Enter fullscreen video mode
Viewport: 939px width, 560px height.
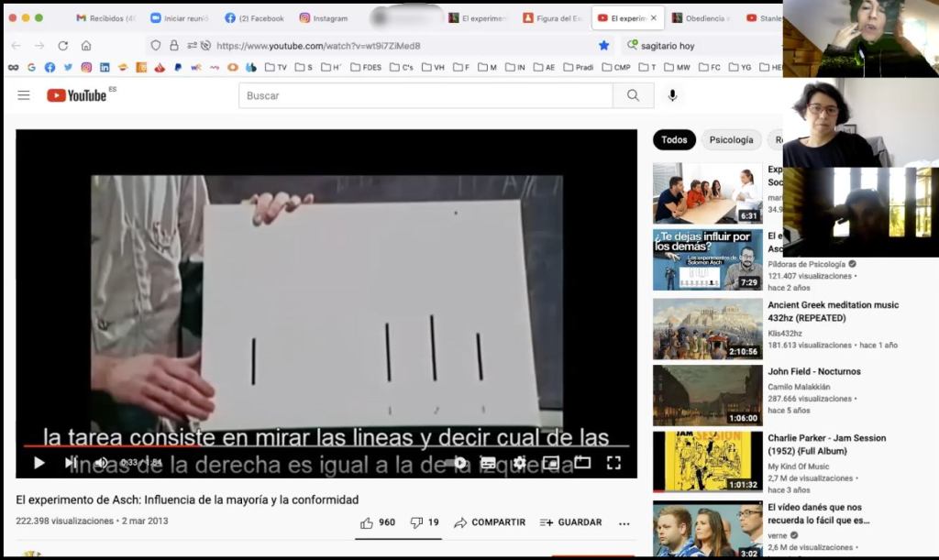[613, 463]
